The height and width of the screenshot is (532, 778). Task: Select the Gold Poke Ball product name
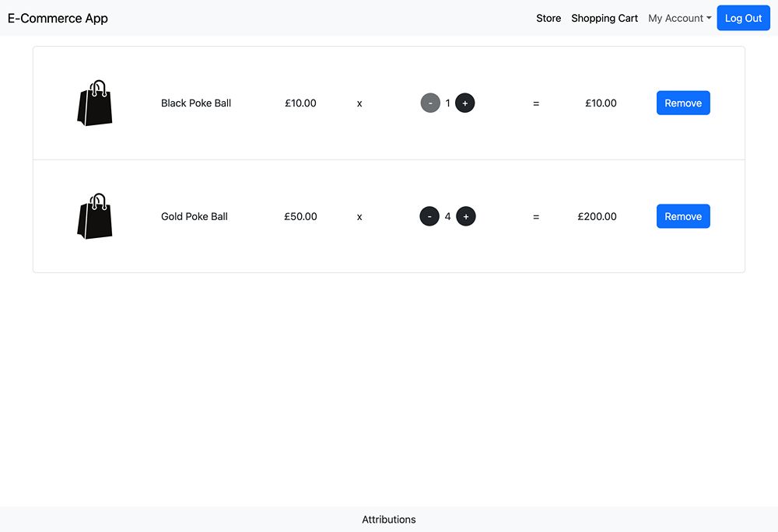[x=194, y=216]
